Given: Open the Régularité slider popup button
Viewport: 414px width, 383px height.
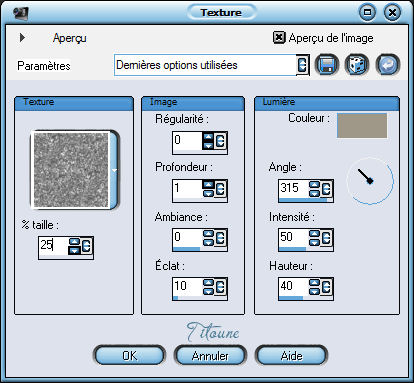Looking at the screenshot, I should (221, 141).
